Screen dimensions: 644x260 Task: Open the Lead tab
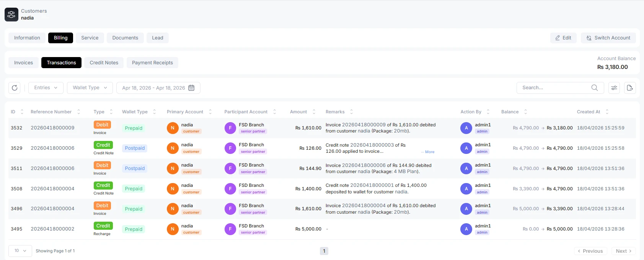point(158,38)
